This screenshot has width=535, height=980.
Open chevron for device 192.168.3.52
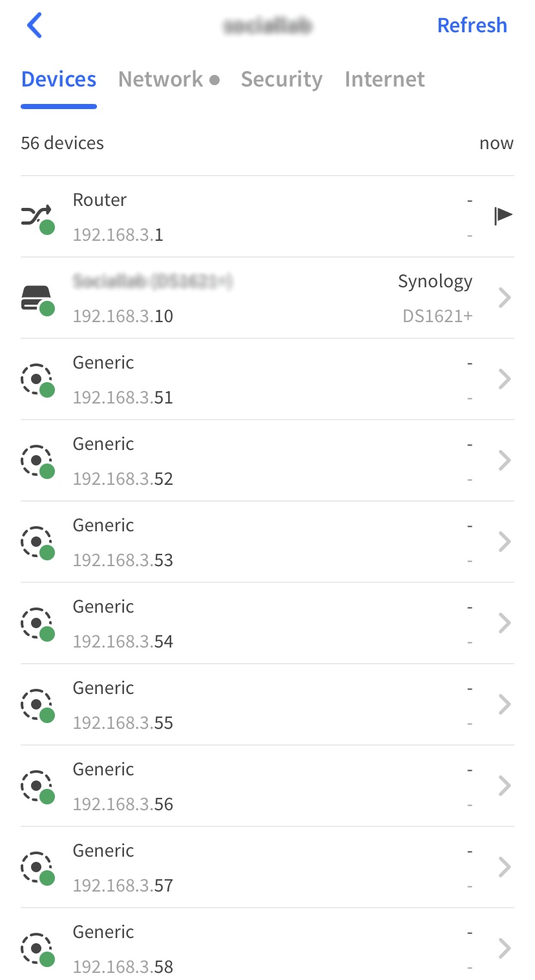pos(505,461)
